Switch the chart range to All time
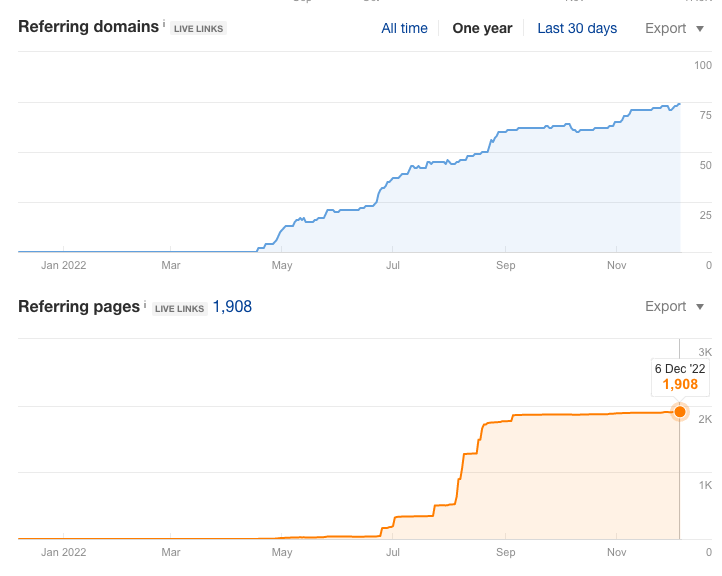722x576 pixels. pyautogui.click(x=404, y=28)
